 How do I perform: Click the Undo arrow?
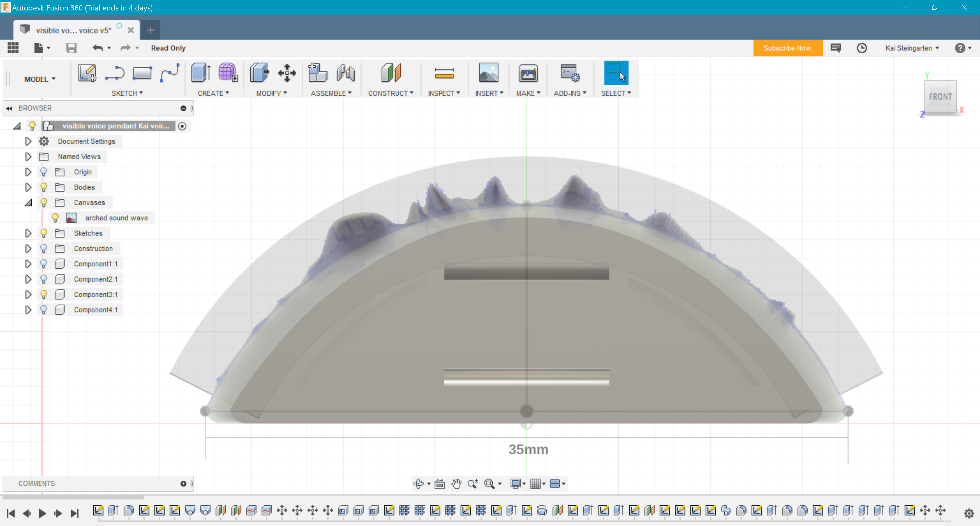(98, 48)
